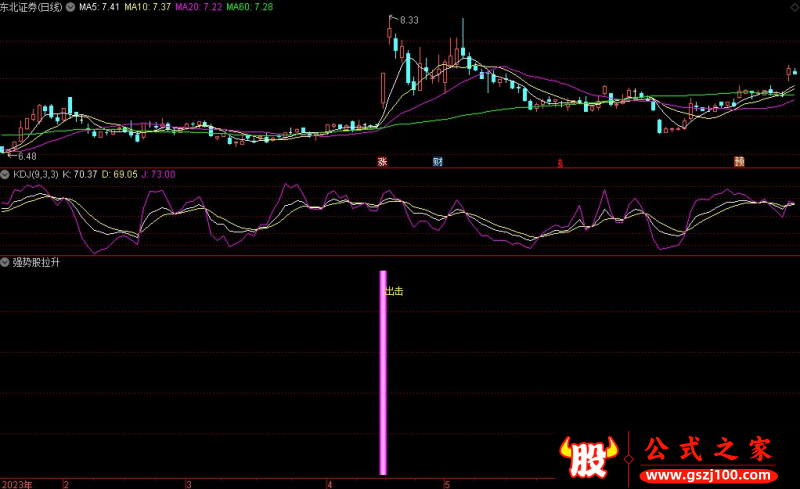Viewport: 800px width, 489px height.
Task: Click the 出击 signal label
Action: [x=395, y=292]
